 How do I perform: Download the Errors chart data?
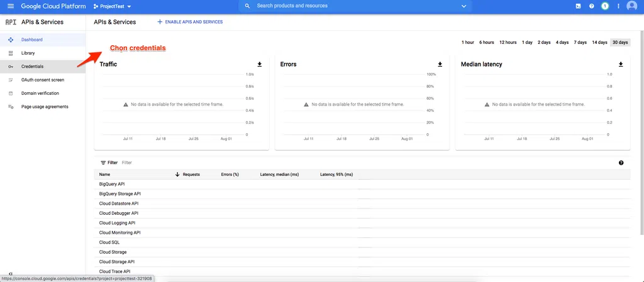[x=440, y=64]
